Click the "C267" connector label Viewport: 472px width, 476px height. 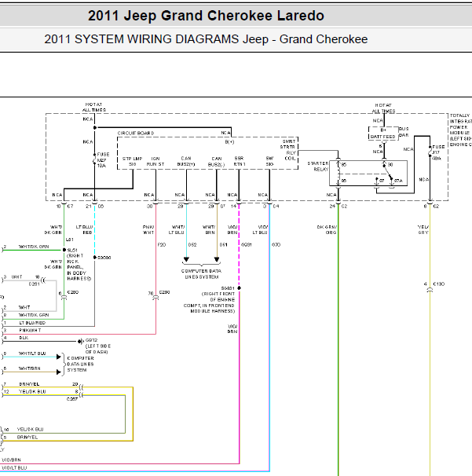(72, 399)
